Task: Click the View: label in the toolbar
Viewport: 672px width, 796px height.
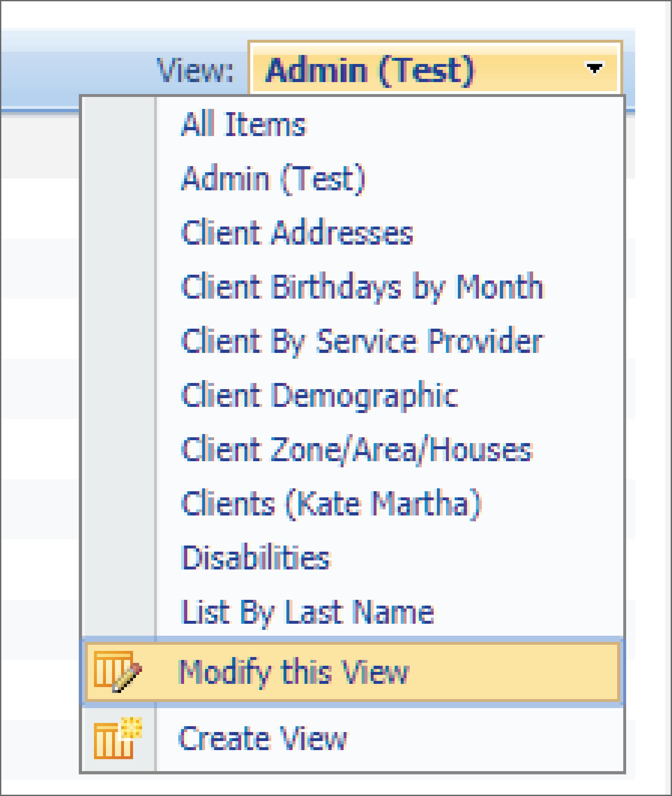Action: [195, 70]
